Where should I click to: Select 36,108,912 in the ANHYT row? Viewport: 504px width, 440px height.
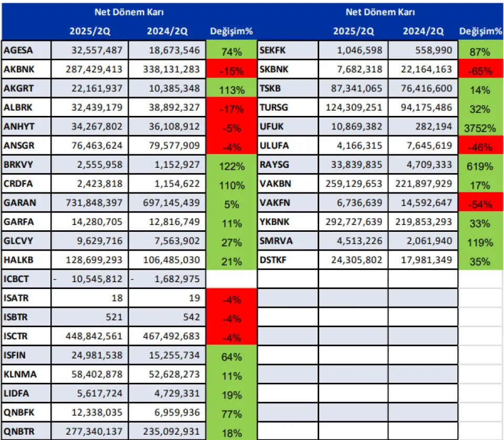click(x=174, y=126)
